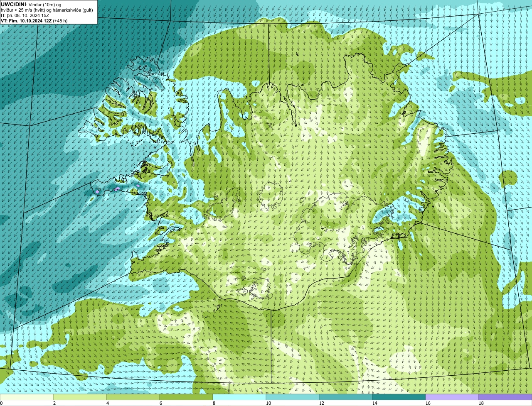Select the teal 12–14 m/s color swatch
This screenshot has width=532, height=406.
tap(346, 397)
